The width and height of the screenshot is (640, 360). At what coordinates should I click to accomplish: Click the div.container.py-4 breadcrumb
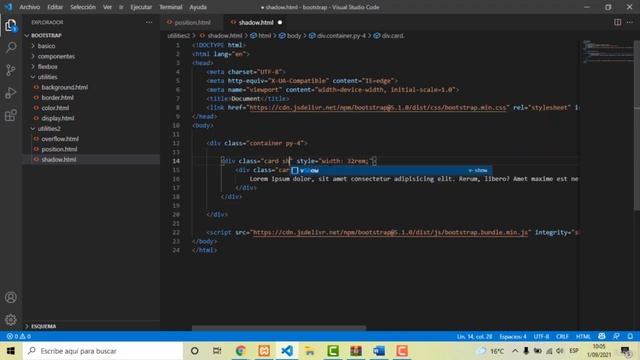click(338, 36)
